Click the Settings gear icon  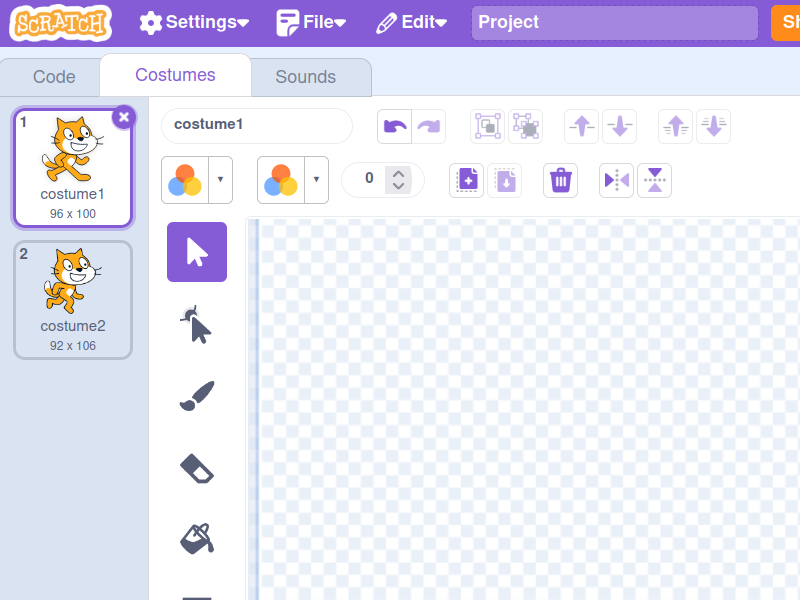point(151,23)
